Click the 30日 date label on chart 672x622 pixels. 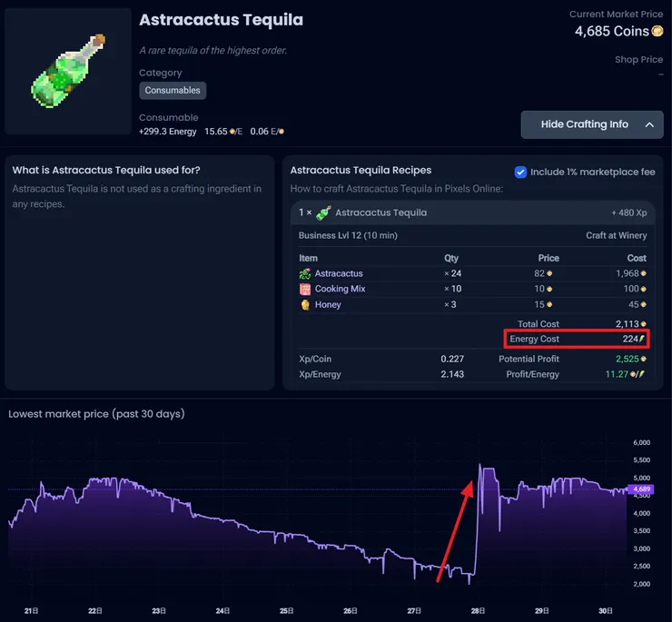pos(606,611)
